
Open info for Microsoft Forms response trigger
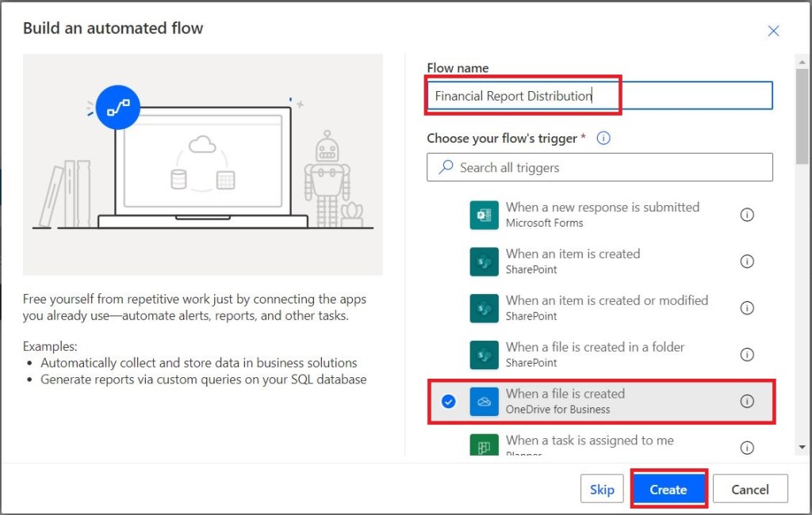coord(746,215)
